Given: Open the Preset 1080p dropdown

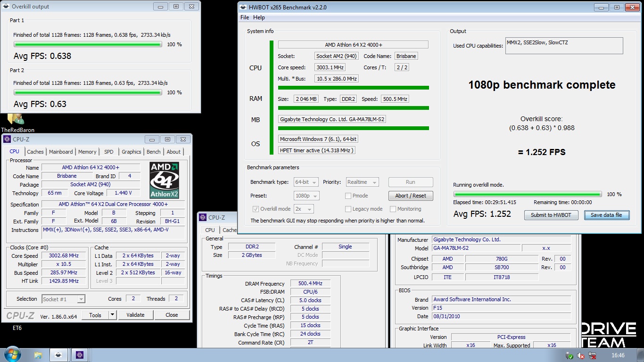Looking at the screenshot, I should pos(306,196).
